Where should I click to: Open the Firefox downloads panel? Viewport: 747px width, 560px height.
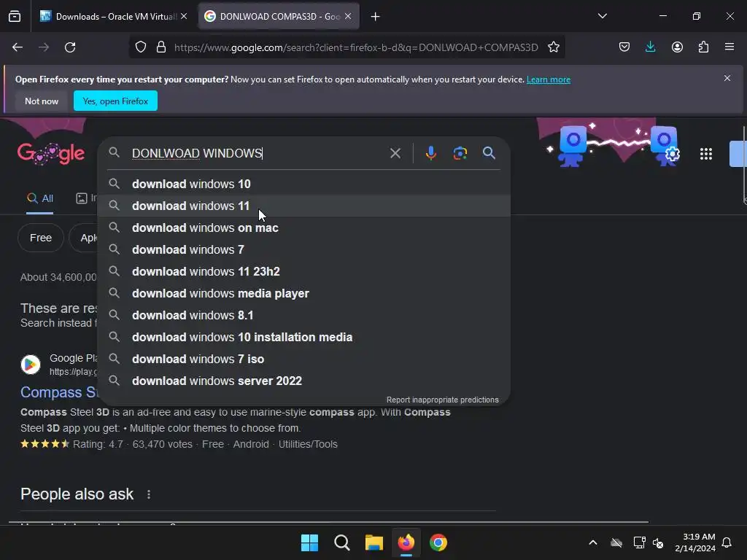point(650,47)
